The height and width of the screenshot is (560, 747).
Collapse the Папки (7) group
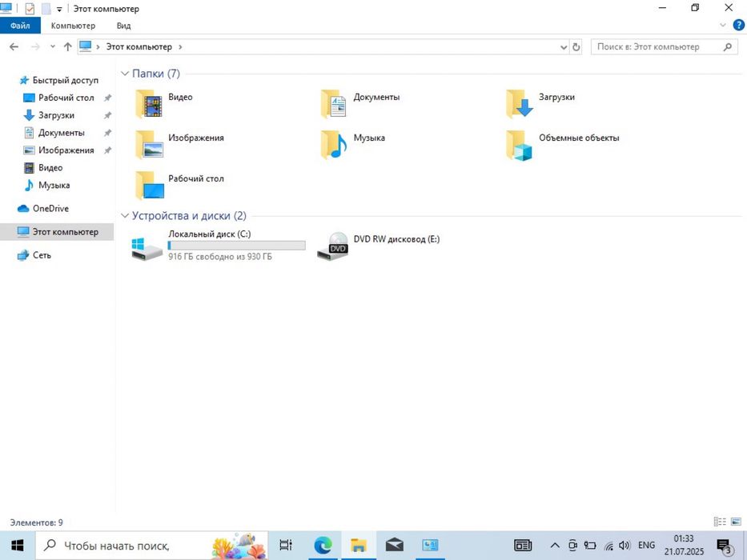[125, 74]
